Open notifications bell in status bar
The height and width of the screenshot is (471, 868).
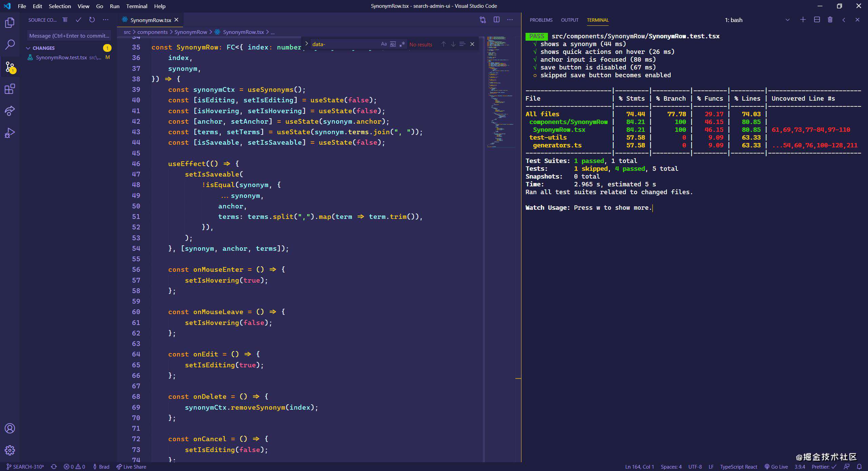(859, 467)
